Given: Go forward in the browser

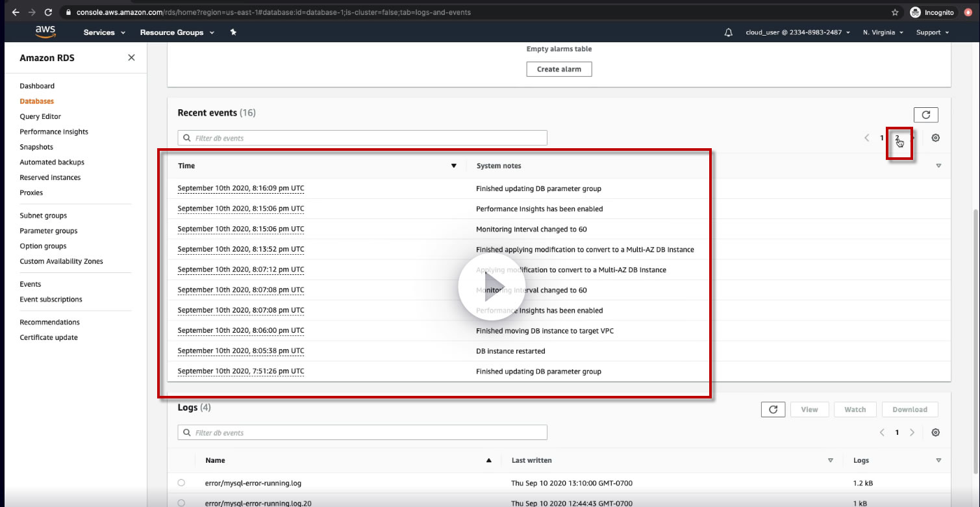Looking at the screenshot, I should [x=32, y=12].
